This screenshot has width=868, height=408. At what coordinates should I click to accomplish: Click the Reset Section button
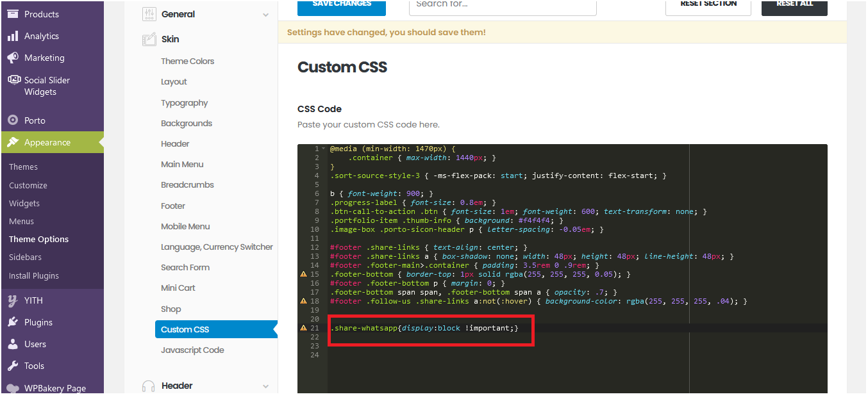tap(708, 5)
